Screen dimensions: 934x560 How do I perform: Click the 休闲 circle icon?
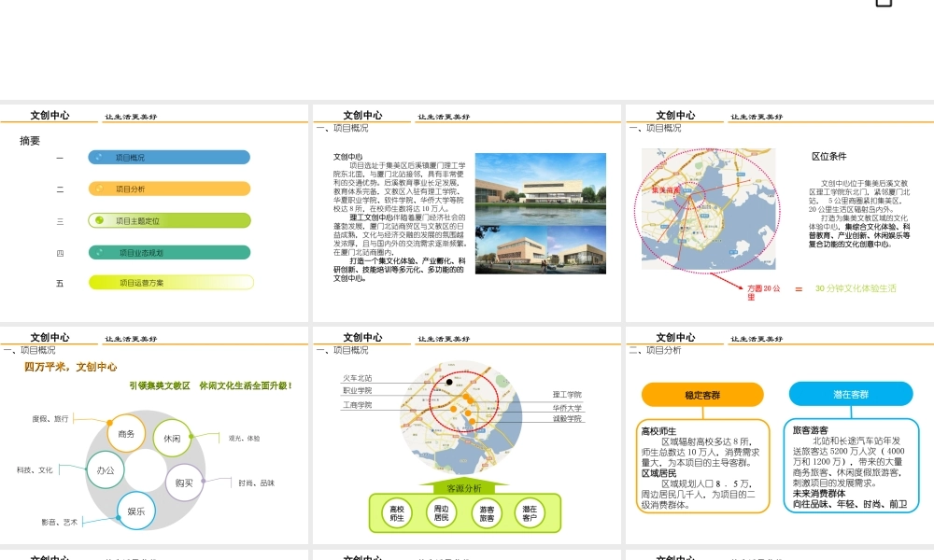tap(172, 438)
